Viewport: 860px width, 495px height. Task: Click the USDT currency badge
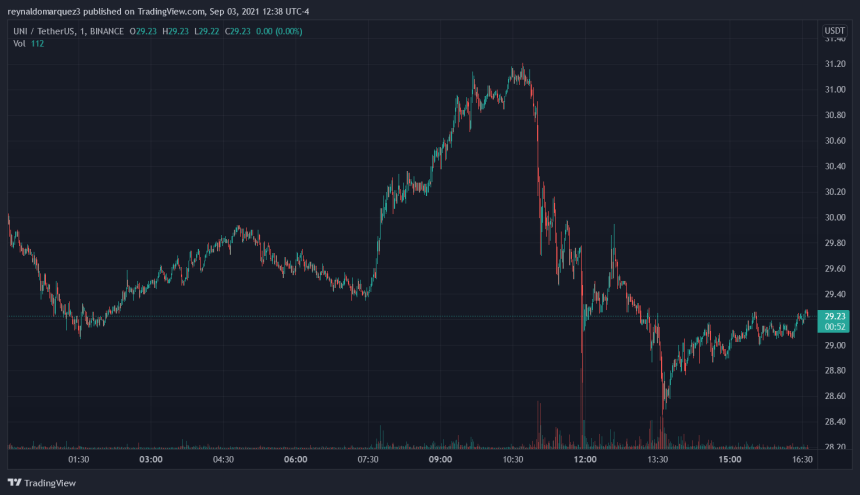point(834,31)
